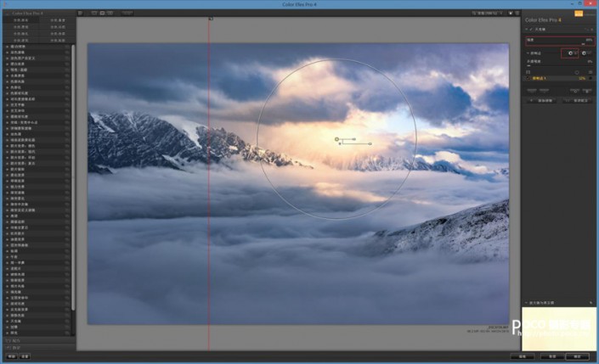Switch to split preview mode
Screen dimensions: 599x364
(101, 14)
